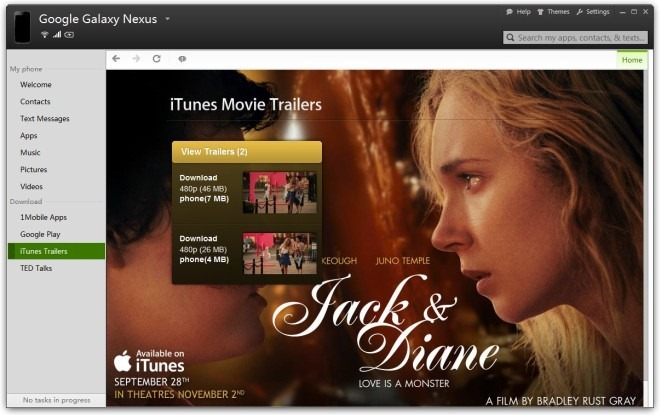The width and height of the screenshot is (660, 415).
Task: Open Text Messages in the sidebar
Action: click(45, 119)
